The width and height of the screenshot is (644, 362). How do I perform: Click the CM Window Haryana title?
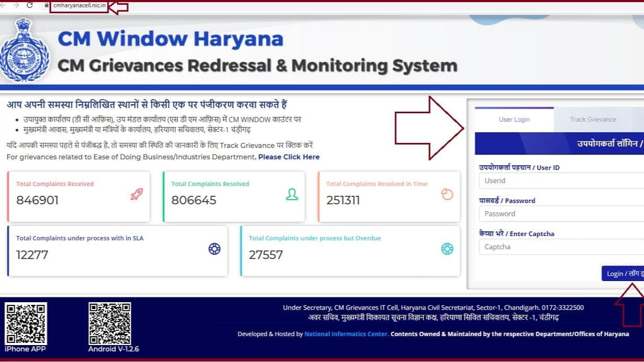point(170,39)
